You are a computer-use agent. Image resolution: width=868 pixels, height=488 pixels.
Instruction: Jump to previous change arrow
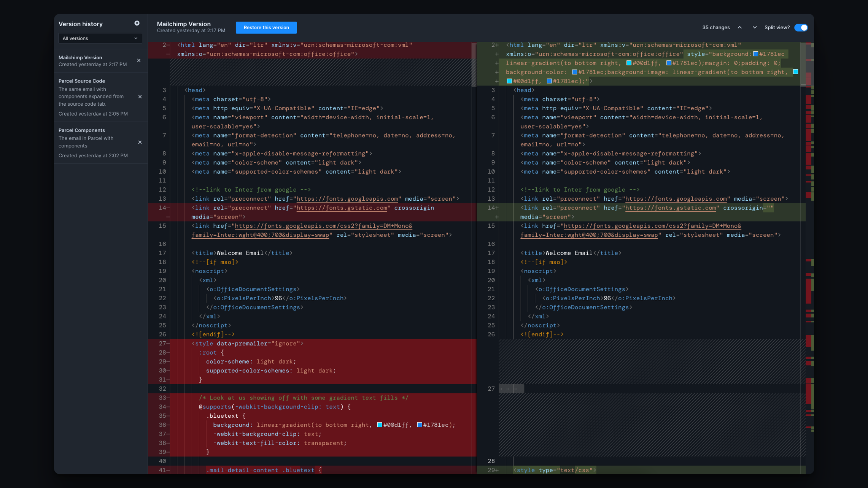[x=739, y=27]
